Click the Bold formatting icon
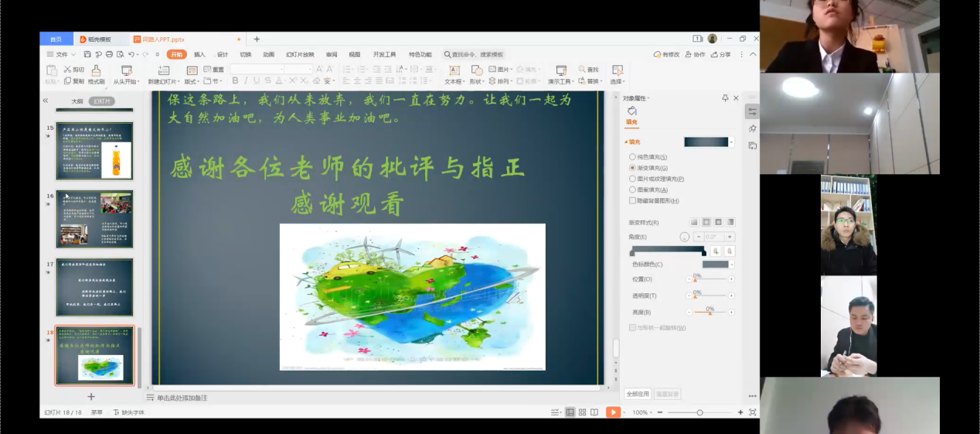The width and height of the screenshot is (980, 434). (x=235, y=80)
